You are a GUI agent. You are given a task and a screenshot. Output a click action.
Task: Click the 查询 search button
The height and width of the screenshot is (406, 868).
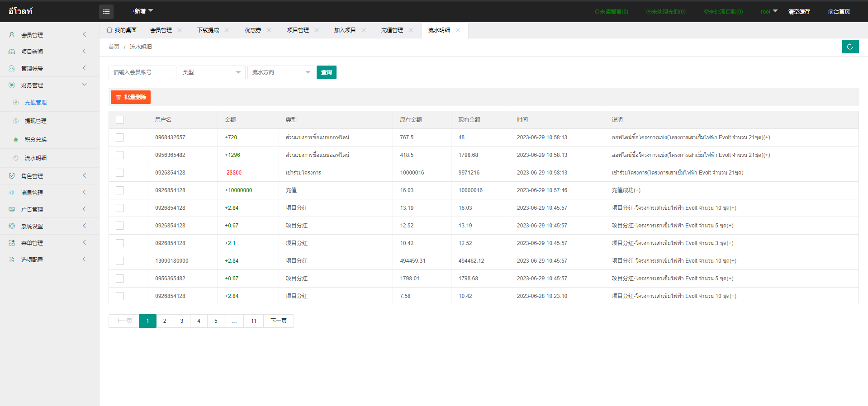[326, 72]
